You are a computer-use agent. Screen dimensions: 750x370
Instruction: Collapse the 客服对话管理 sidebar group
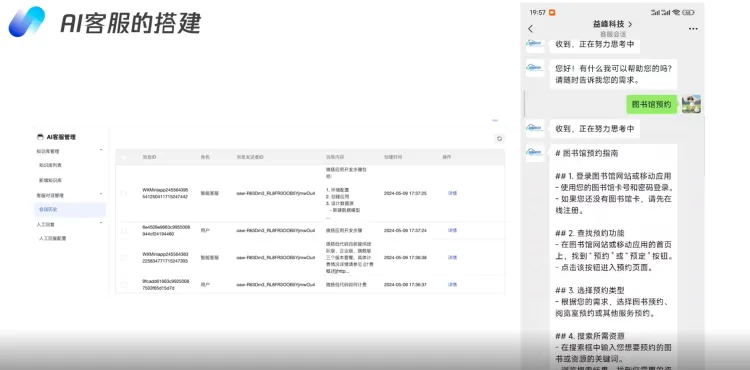click(x=101, y=195)
